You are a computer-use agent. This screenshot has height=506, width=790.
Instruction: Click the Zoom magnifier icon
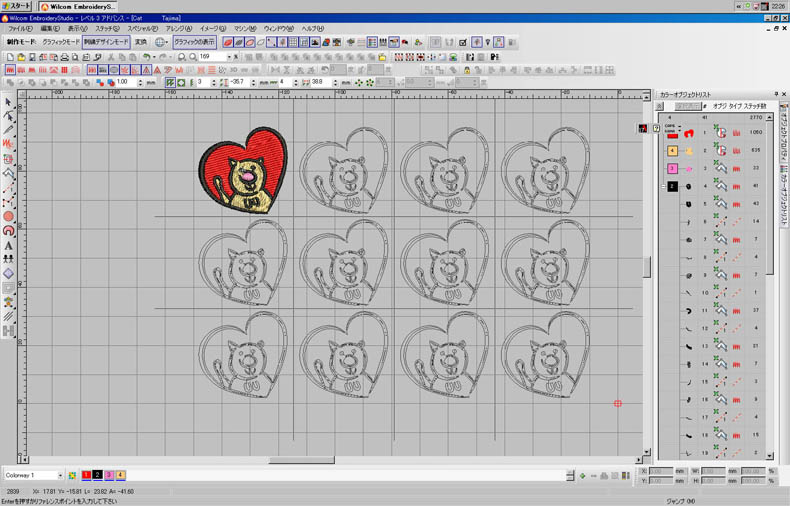pyautogui.click(x=182, y=57)
